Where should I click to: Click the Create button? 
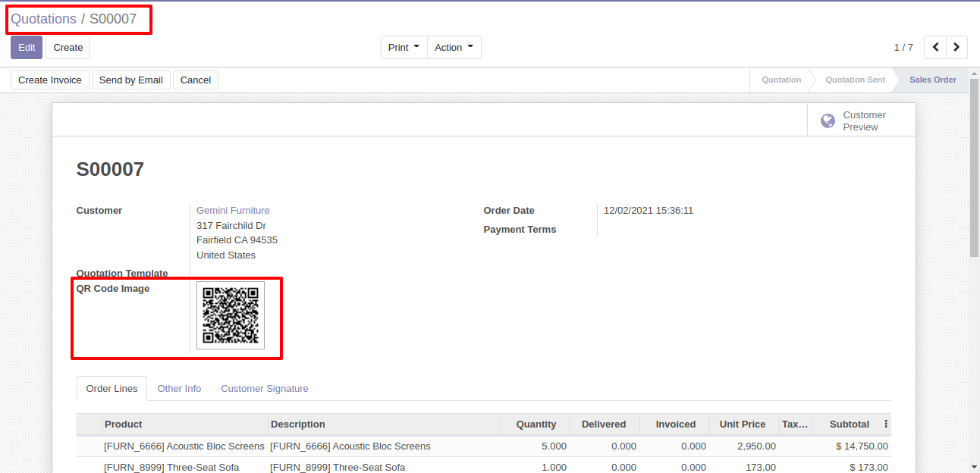point(68,48)
